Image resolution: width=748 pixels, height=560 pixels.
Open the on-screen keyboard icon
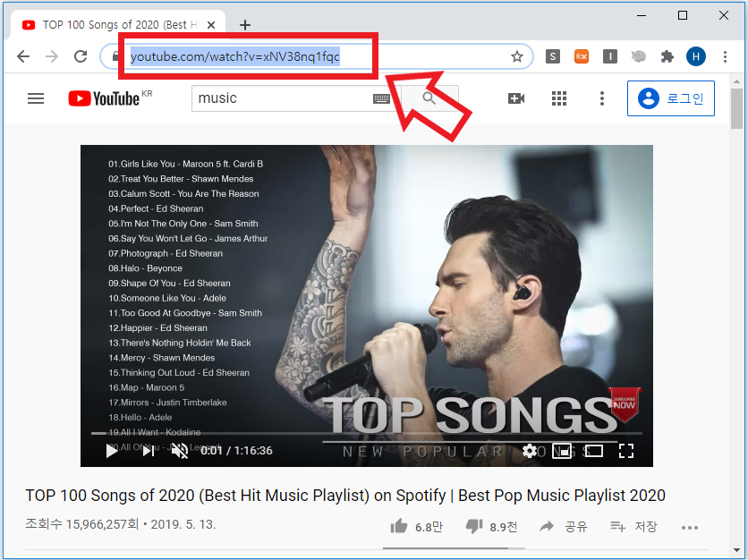(x=381, y=98)
